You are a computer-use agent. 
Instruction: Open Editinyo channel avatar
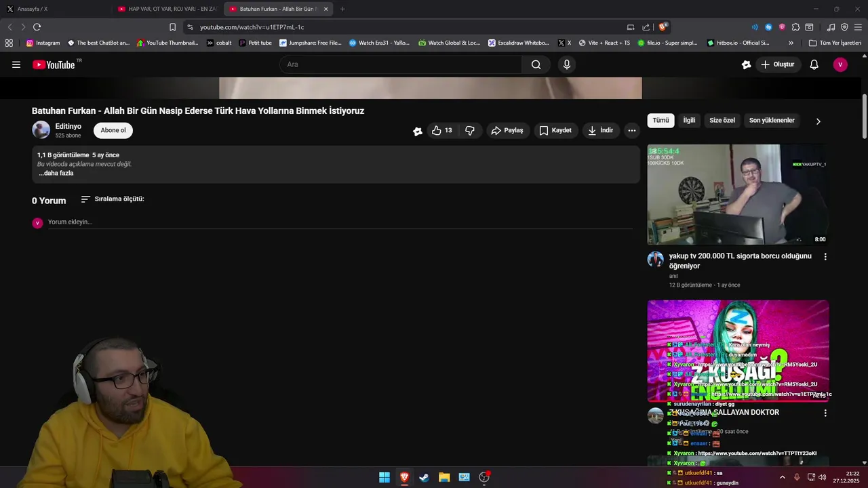[41, 130]
